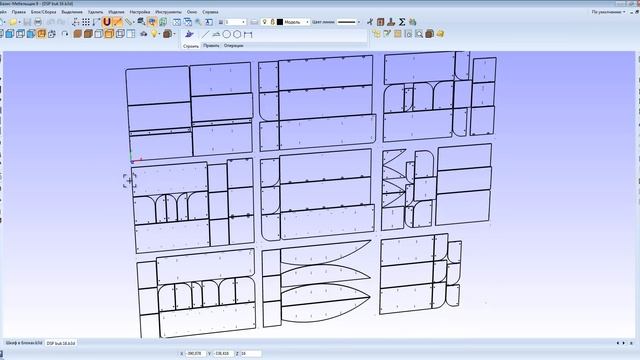Open the Блок/Сборка menu
The width and height of the screenshot is (640, 360).
tap(44, 12)
